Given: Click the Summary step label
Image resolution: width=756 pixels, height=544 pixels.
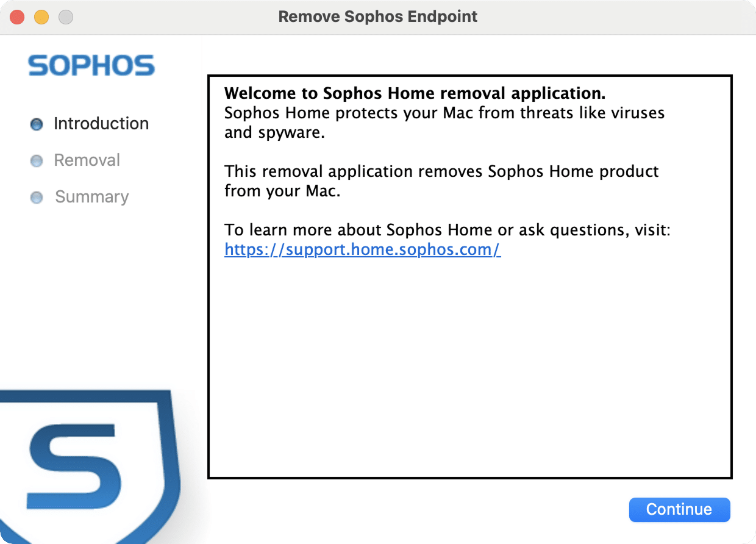Looking at the screenshot, I should (91, 196).
